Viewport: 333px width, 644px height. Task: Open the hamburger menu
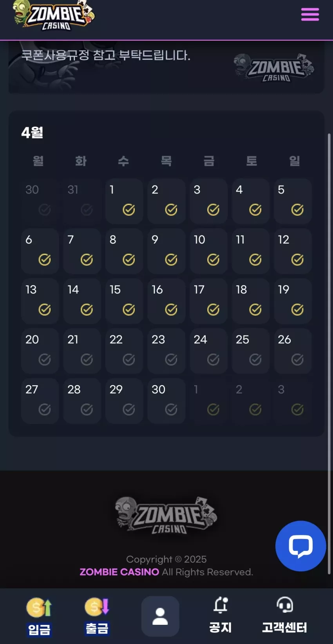tap(310, 15)
